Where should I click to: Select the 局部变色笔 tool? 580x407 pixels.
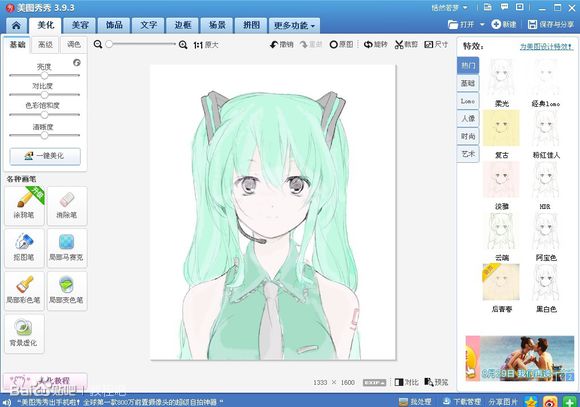pyautogui.click(x=67, y=291)
